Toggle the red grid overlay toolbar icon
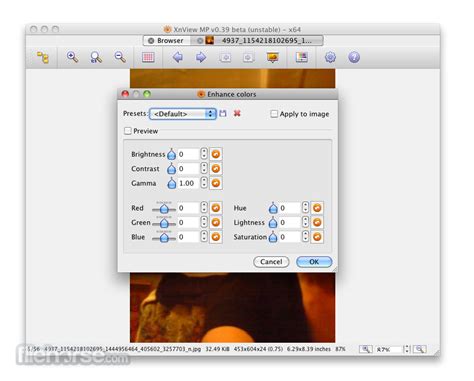Screen dimensions: 474x381 [148, 57]
